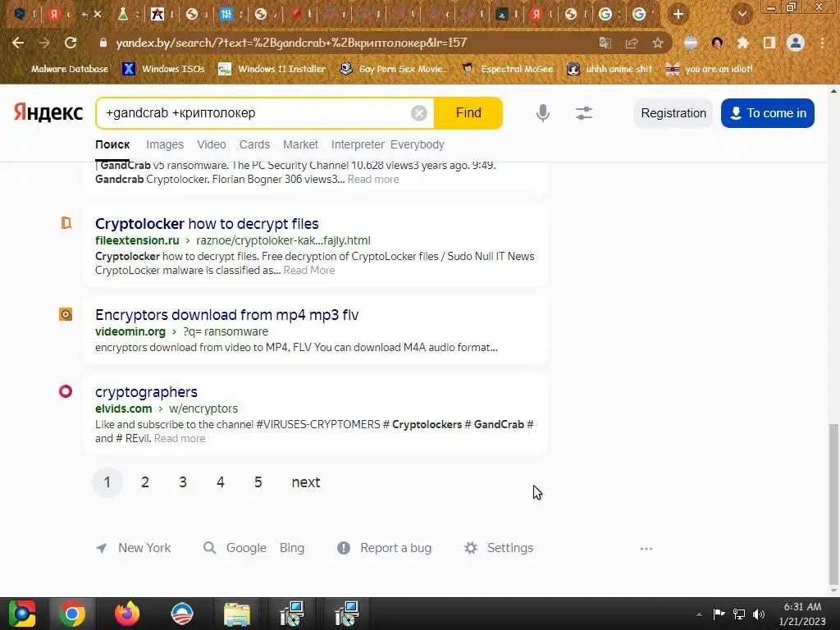840x630 pixels.
Task: Switch to the terminal icon tab
Action: (501, 15)
